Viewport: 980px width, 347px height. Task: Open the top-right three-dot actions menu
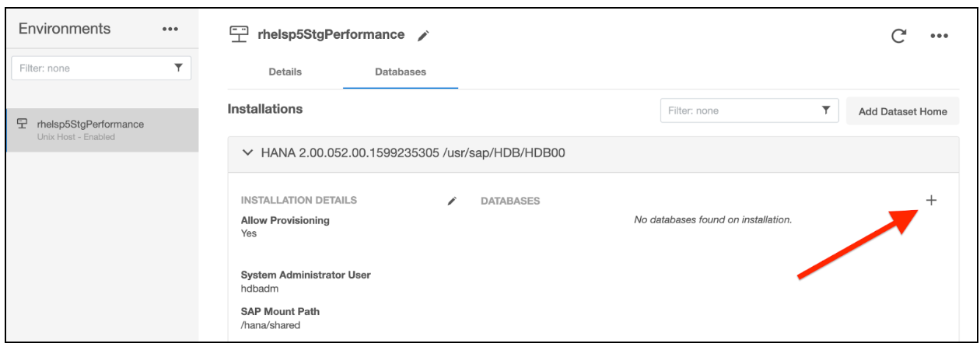tap(939, 36)
